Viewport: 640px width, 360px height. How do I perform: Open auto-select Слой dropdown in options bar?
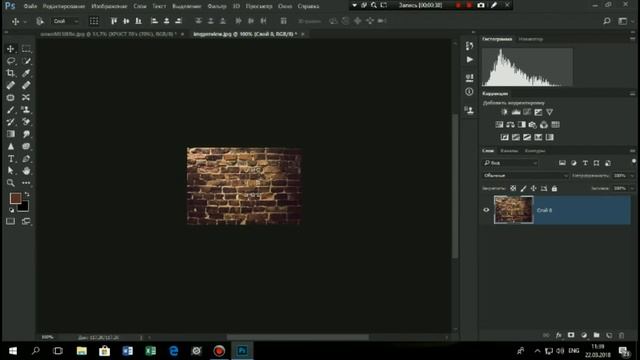click(x=65, y=21)
